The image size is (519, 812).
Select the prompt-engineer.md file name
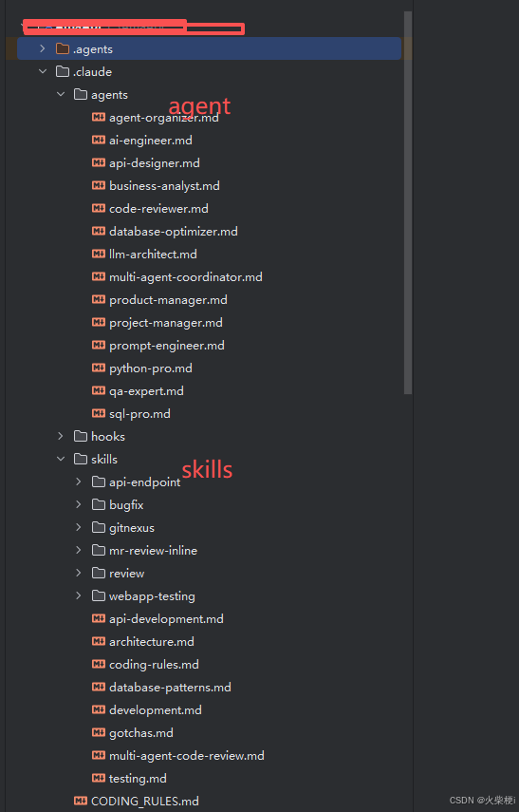click(x=167, y=346)
